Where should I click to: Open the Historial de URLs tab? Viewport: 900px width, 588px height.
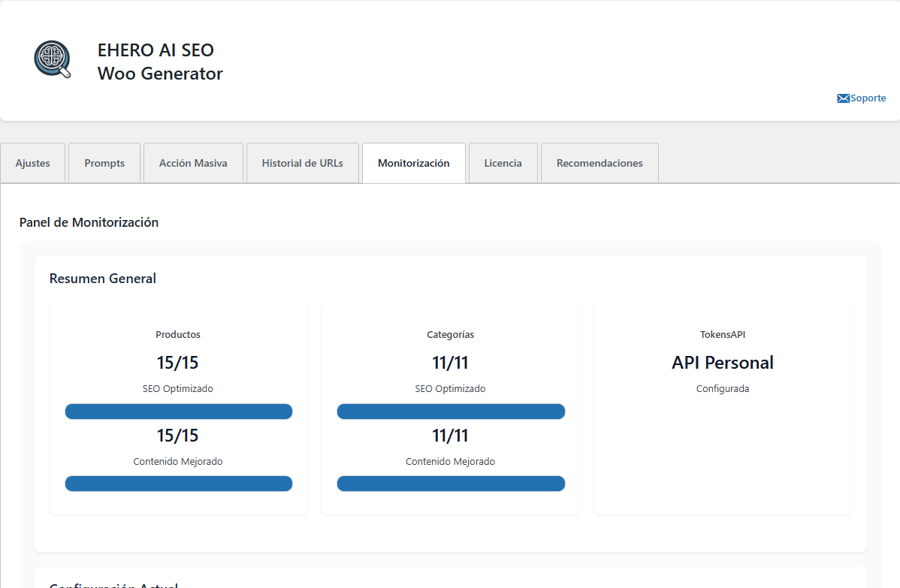click(x=302, y=162)
